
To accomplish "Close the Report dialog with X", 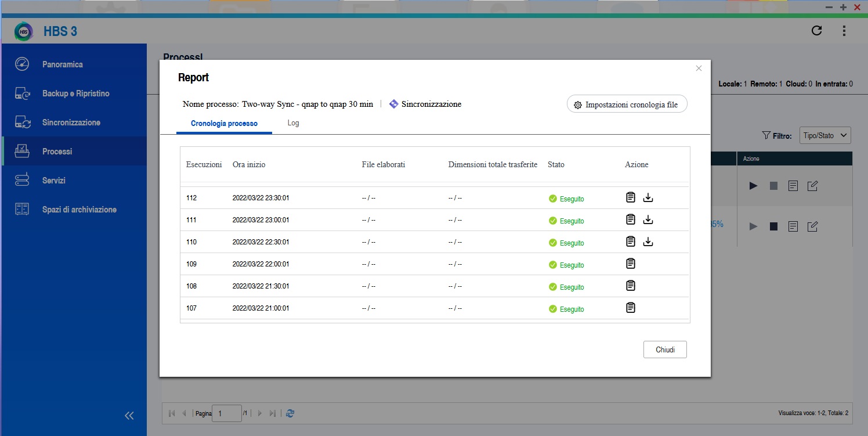I will pos(699,69).
